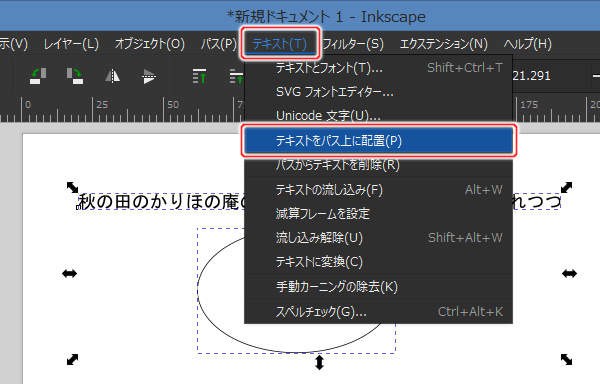Screen dimensions: 600x384
Task: Open the エクステンション(N) menu
Action: point(443,44)
